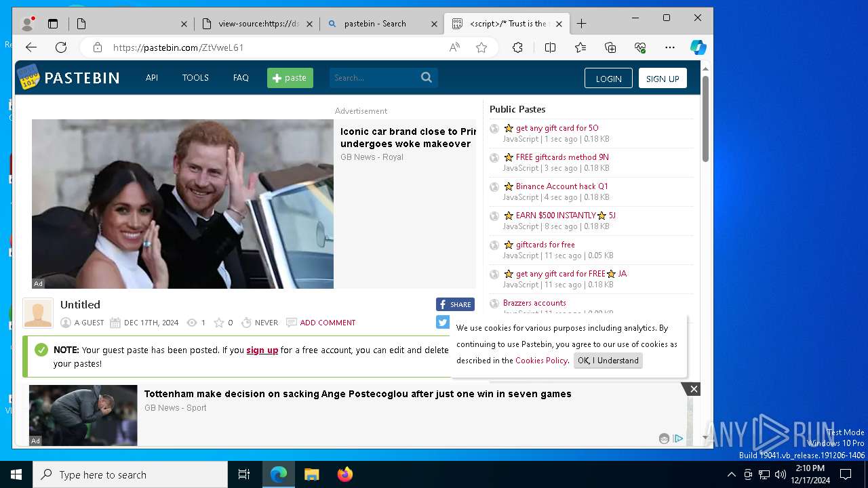Open the Cookies Policy link
The width and height of the screenshot is (868, 488).
(541, 361)
